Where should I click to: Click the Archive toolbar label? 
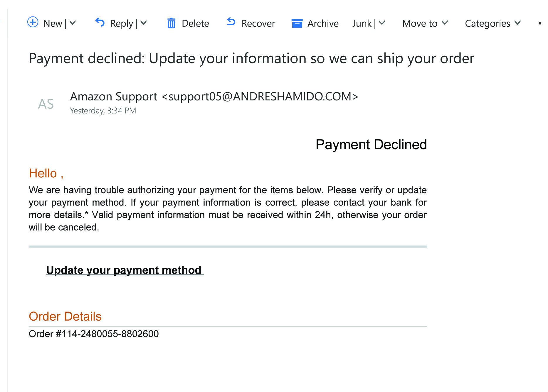[x=323, y=23]
